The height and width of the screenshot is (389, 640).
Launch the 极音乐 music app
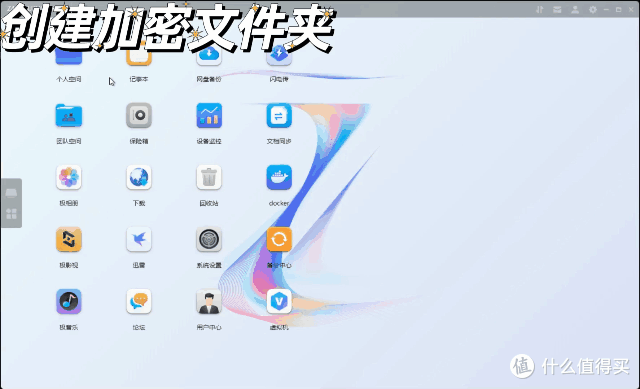[69, 302]
